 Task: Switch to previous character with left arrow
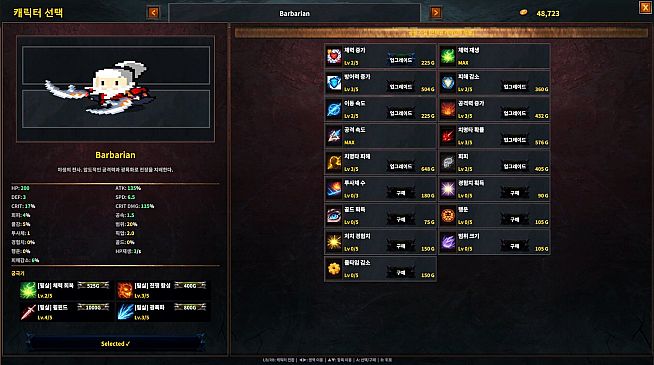pos(153,13)
